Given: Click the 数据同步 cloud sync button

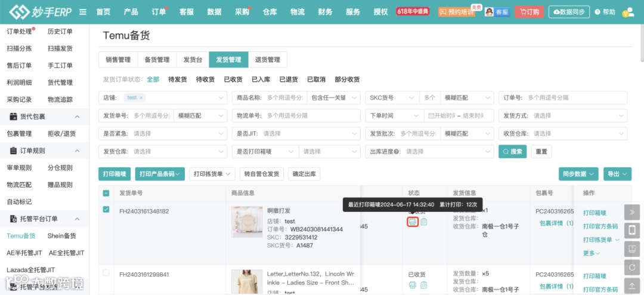Looking at the screenshot, I should 569,12.
